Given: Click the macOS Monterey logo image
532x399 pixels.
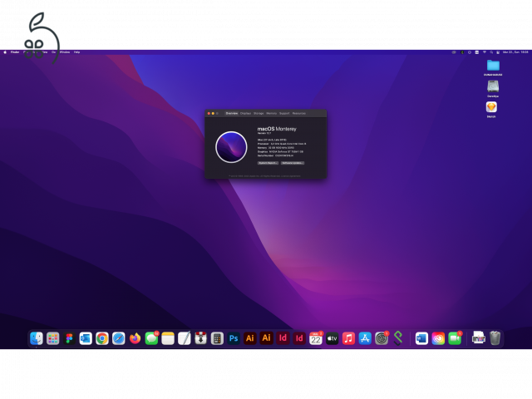Looking at the screenshot, I should [x=231, y=147].
